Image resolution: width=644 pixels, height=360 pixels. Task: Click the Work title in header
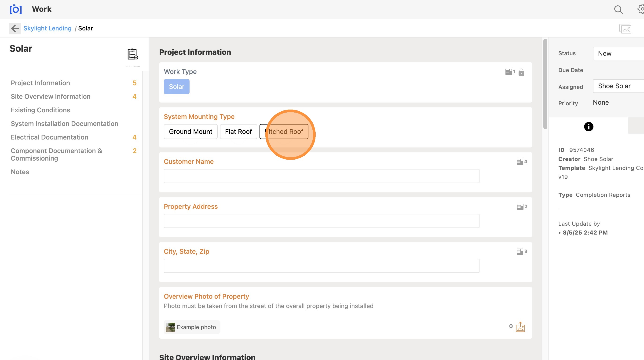click(x=42, y=9)
